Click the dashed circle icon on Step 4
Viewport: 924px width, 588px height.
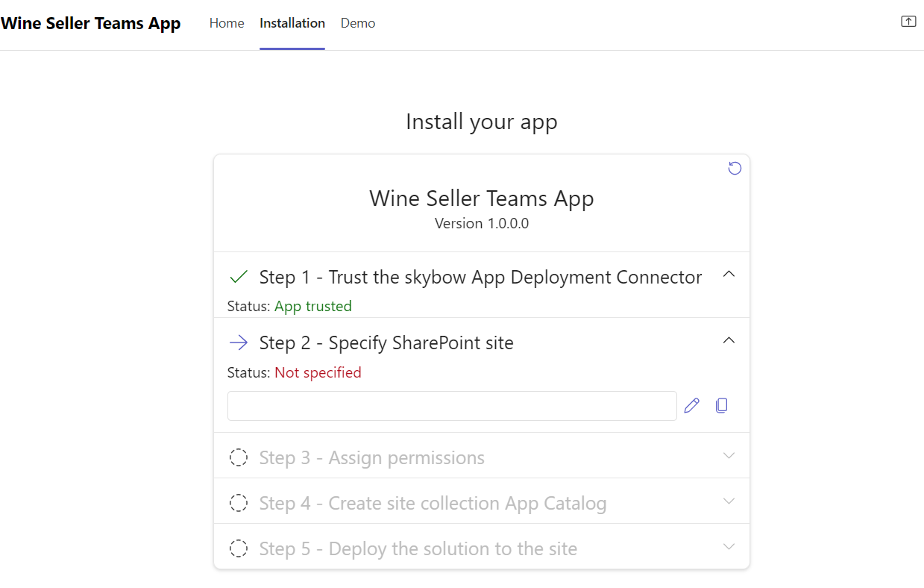[x=239, y=503]
